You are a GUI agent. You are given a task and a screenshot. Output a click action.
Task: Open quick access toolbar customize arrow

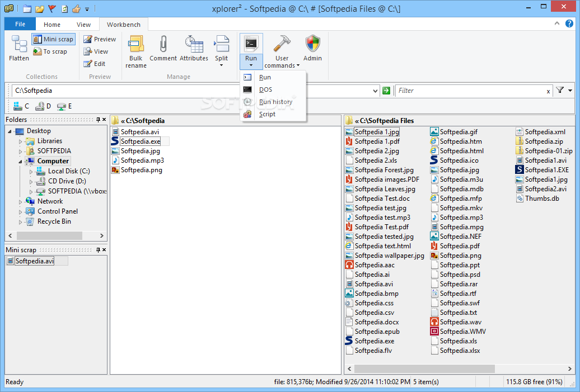pyautogui.click(x=87, y=10)
